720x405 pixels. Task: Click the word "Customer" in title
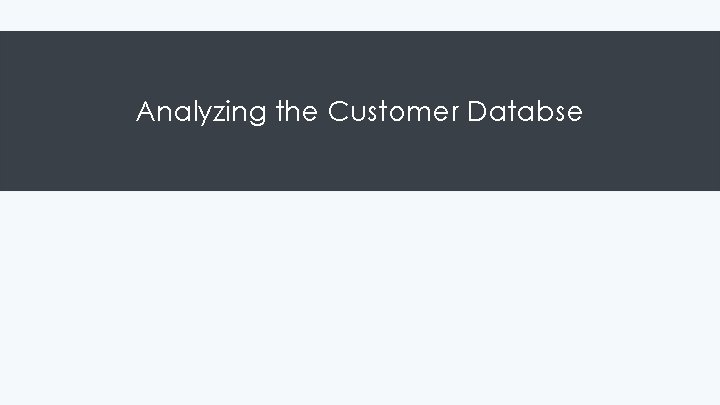(x=393, y=111)
